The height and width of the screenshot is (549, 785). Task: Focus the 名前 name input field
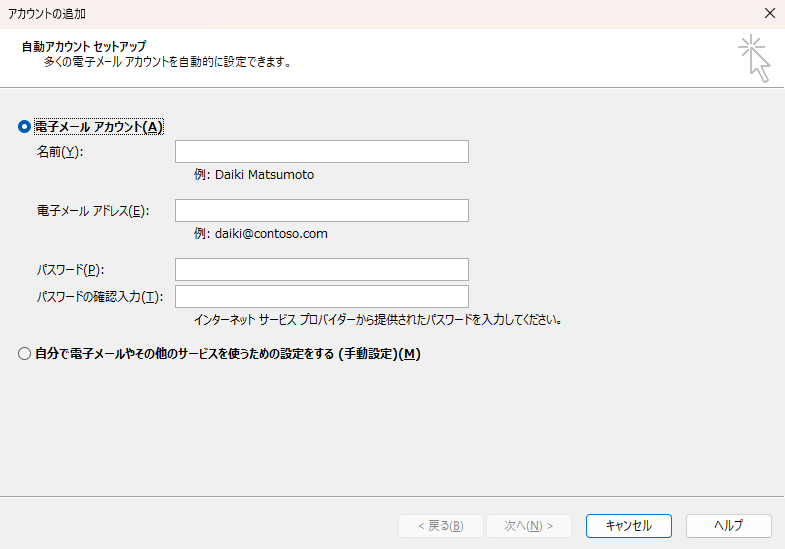click(x=321, y=152)
